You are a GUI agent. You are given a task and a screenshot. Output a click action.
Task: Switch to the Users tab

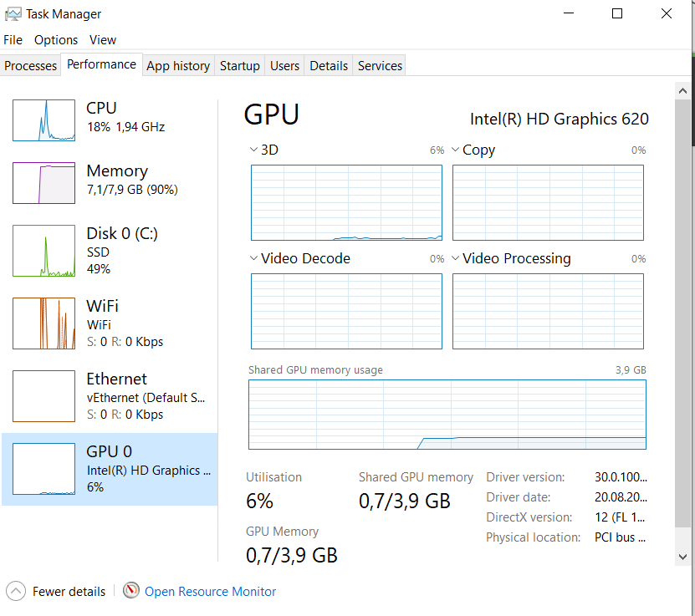click(284, 65)
